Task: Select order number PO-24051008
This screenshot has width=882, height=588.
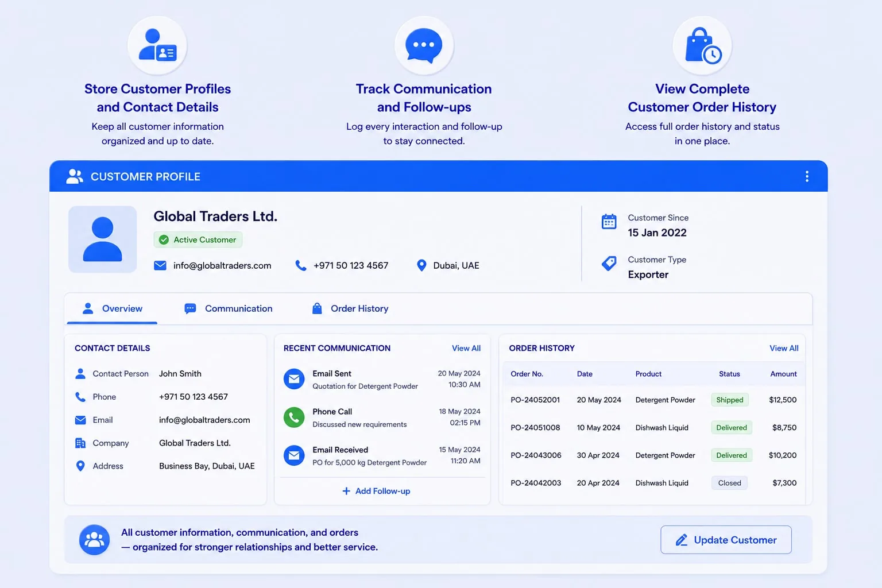Action: point(535,428)
